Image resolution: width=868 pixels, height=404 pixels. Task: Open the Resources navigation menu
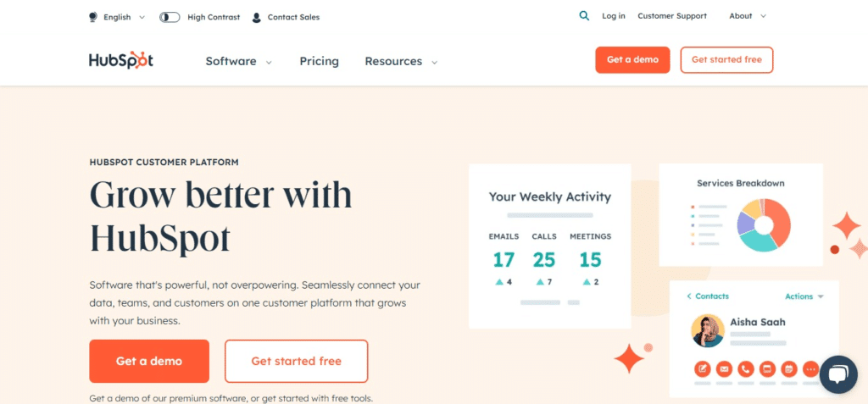tap(401, 61)
